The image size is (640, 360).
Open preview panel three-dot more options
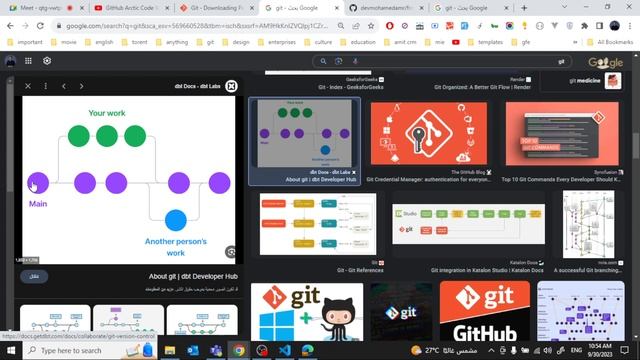pyautogui.click(x=46, y=86)
